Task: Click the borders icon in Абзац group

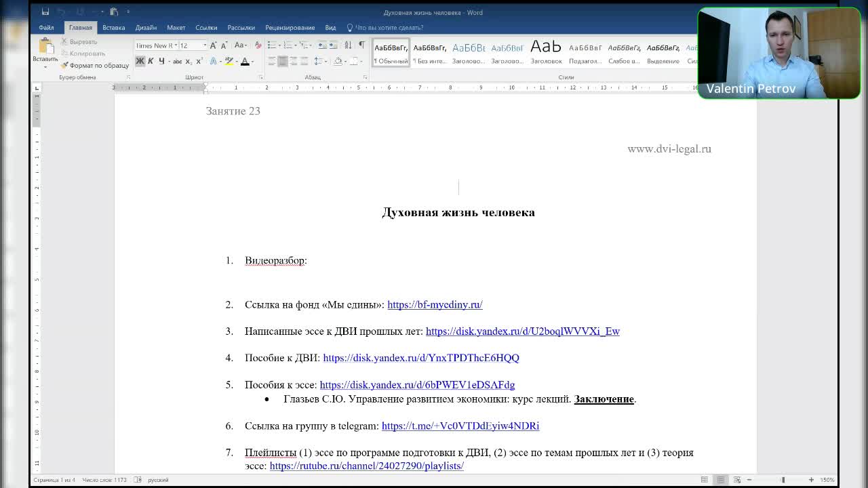Action: point(355,61)
